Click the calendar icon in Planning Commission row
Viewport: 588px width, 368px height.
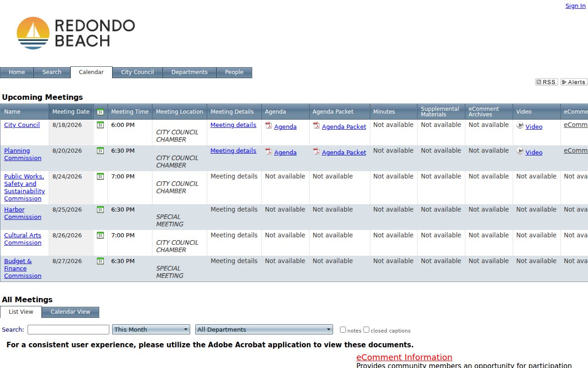click(100, 150)
